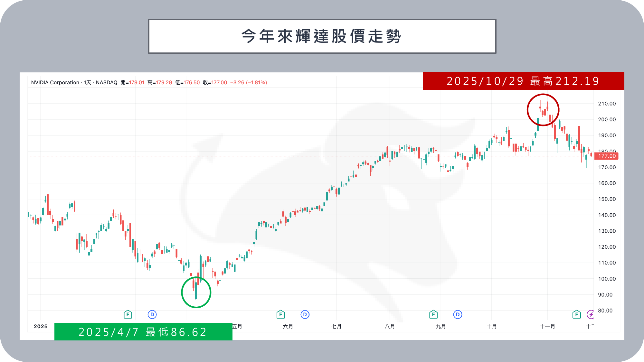Click the dividend D marker after 六月
The height and width of the screenshot is (362, 644).
(305, 314)
